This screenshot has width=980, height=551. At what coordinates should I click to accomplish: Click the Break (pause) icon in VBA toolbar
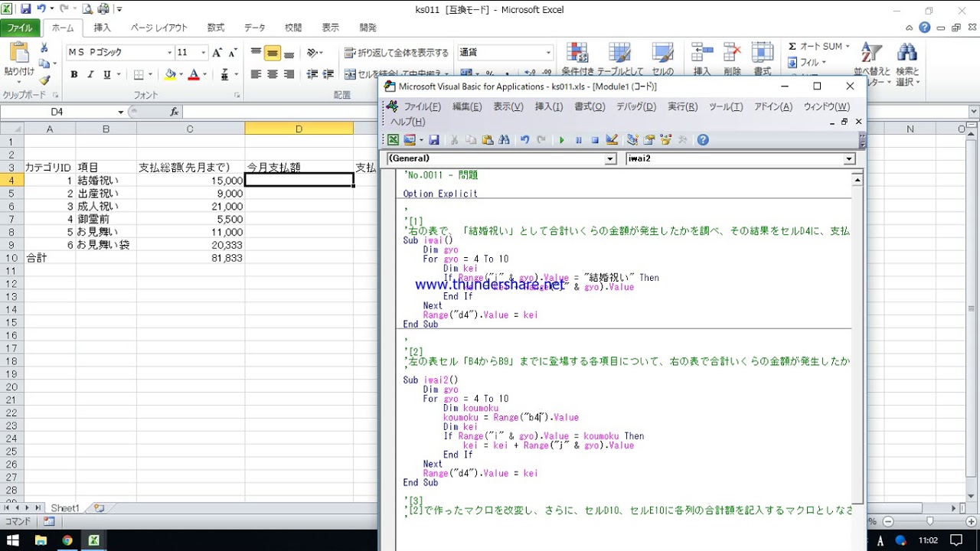pyautogui.click(x=578, y=140)
